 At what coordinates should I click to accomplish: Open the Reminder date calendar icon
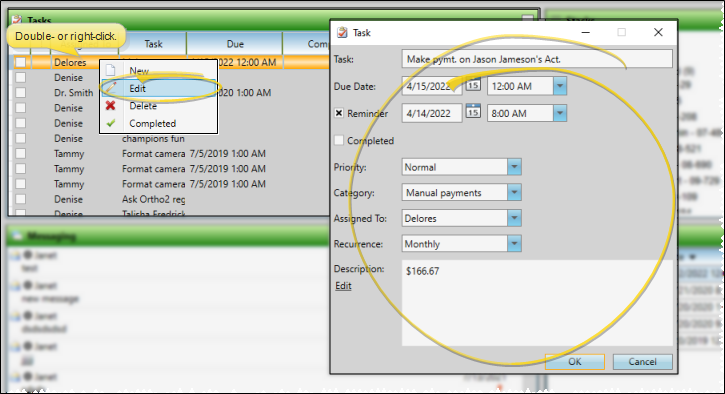pos(473,112)
